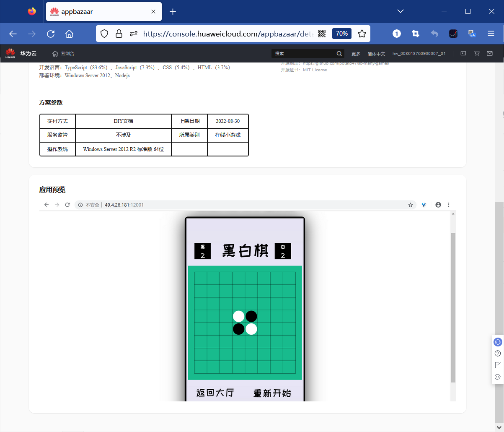This screenshot has width=504, height=432.
Task: Click the search magnifier in console header
Action: pyautogui.click(x=339, y=53)
